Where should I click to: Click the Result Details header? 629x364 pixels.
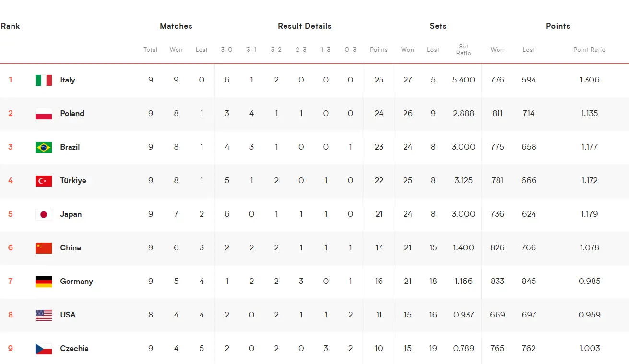[305, 26]
